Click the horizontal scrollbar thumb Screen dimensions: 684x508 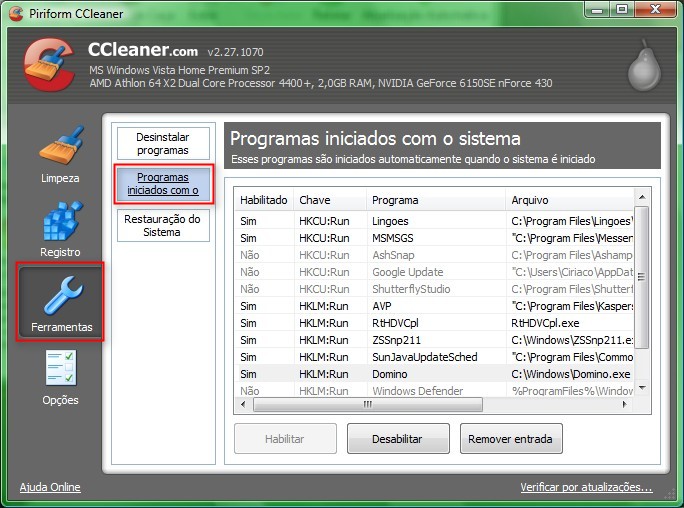(x=368, y=404)
